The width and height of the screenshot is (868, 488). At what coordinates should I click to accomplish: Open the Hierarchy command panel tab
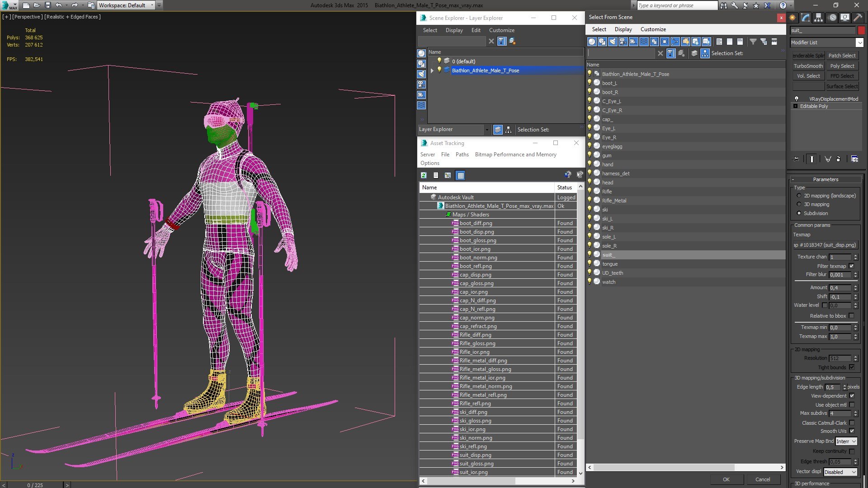(819, 18)
